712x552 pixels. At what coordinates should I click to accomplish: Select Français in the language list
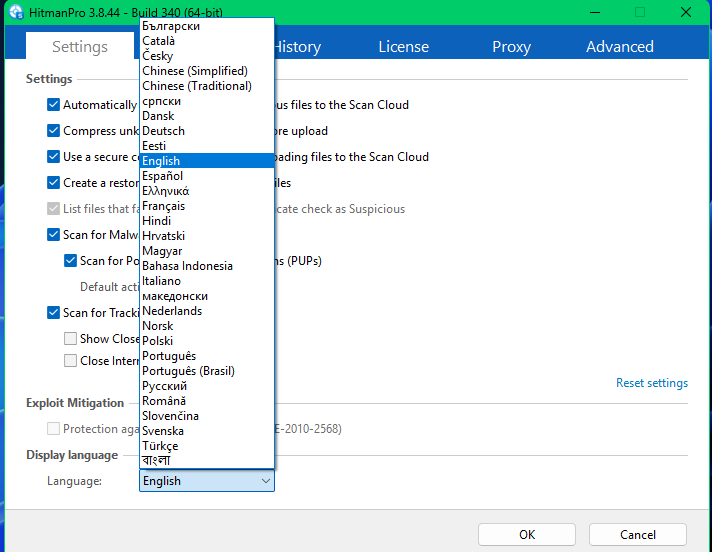point(207,206)
